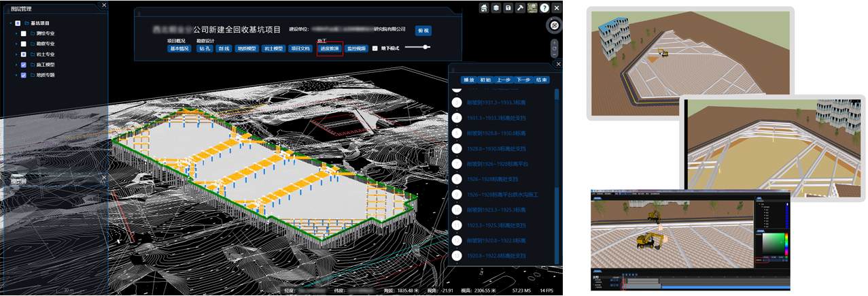Expand the 地质专题 tree node
The image size is (868, 296).
click(x=15, y=75)
